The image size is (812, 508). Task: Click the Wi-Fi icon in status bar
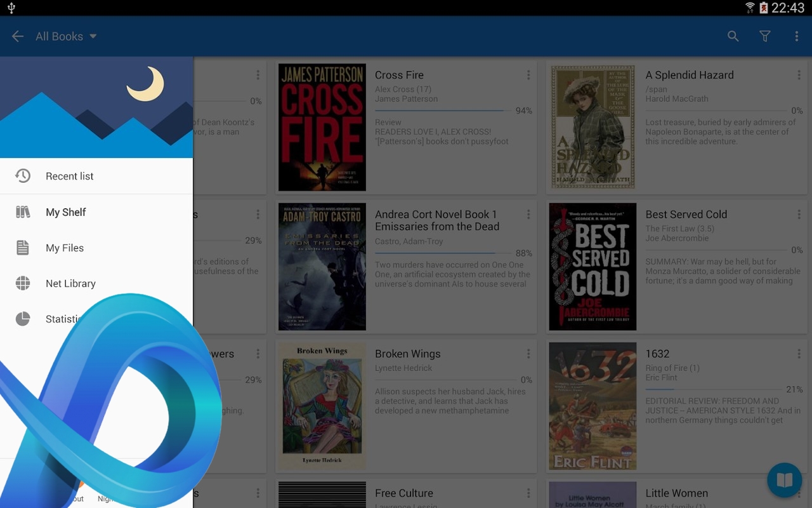point(750,8)
